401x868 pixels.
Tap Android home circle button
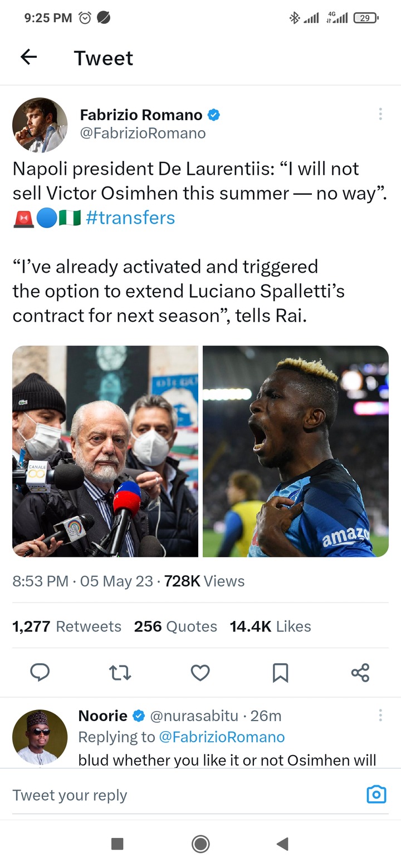[x=200, y=844]
